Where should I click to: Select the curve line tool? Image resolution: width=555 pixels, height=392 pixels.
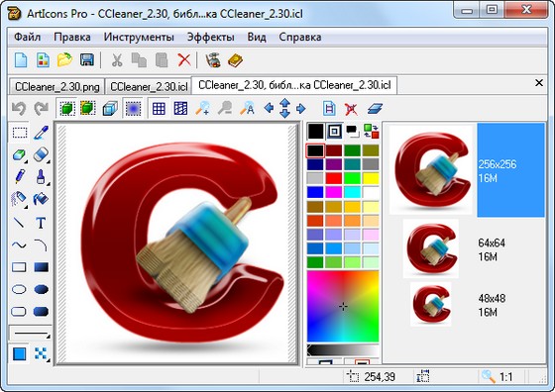coord(19,245)
